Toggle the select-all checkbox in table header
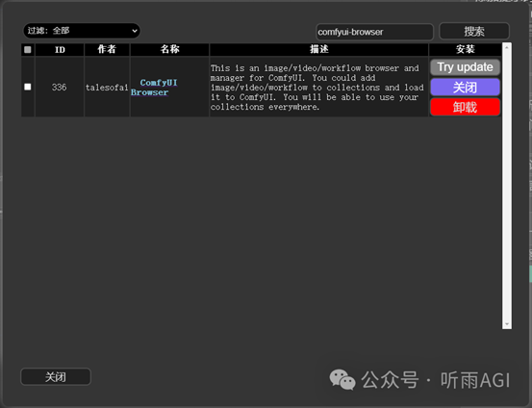Screen dimensions: 532x408 (x=28, y=50)
